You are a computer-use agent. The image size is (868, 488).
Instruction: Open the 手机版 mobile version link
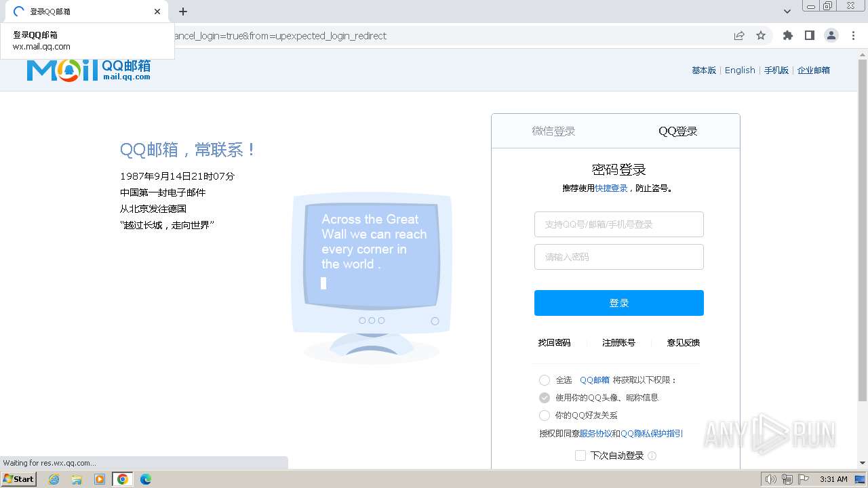click(x=776, y=70)
